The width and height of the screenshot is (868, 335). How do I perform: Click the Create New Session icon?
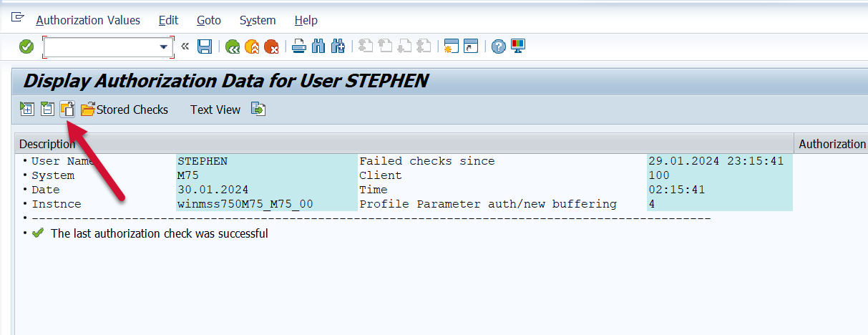(451, 47)
